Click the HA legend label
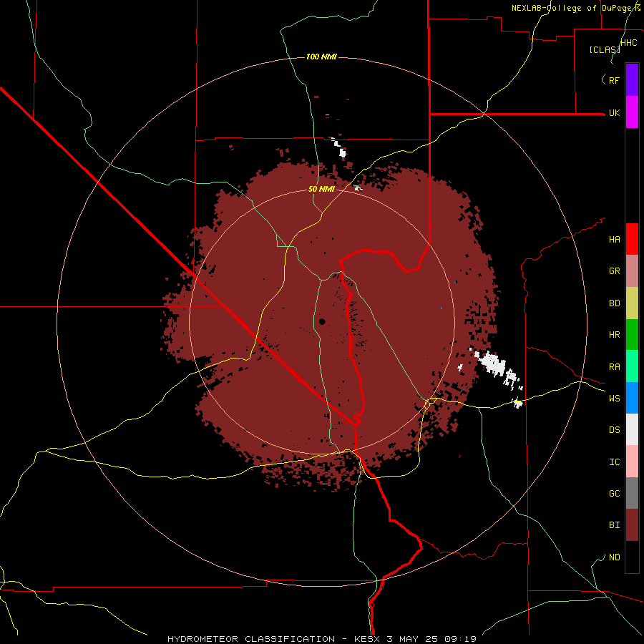The image size is (644, 644). click(614, 239)
